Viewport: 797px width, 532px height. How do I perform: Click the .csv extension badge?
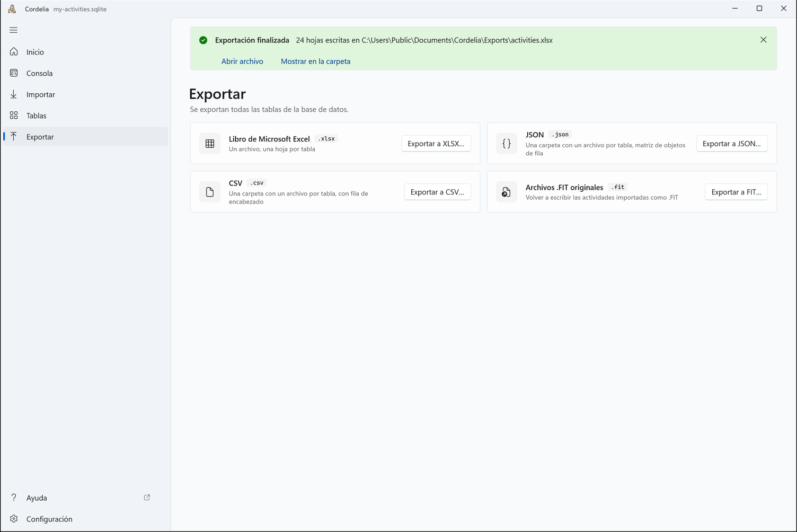pyautogui.click(x=256, y=183)
